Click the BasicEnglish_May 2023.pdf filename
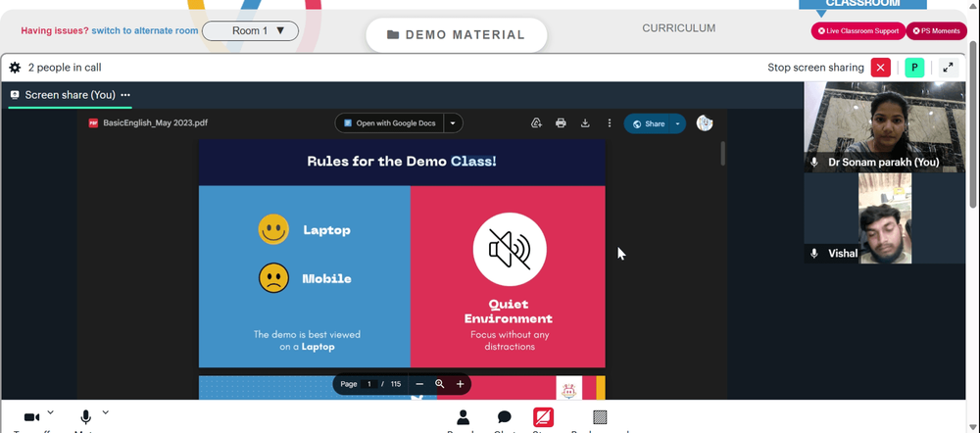Viewport: 980px width, 433px height. pos(155,123)
